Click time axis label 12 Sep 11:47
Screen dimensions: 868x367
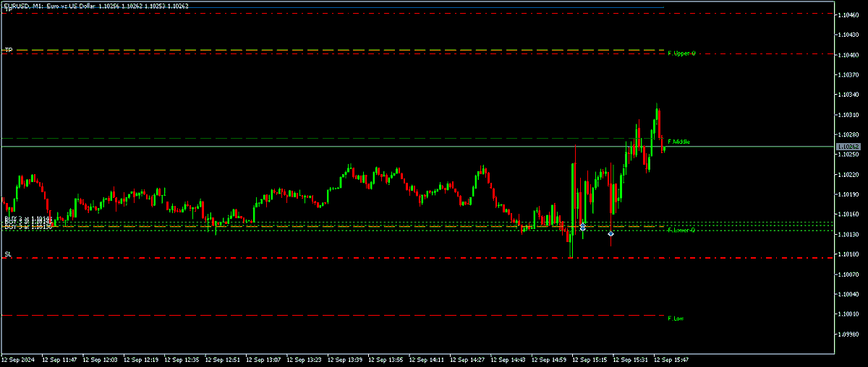point(59,359)
